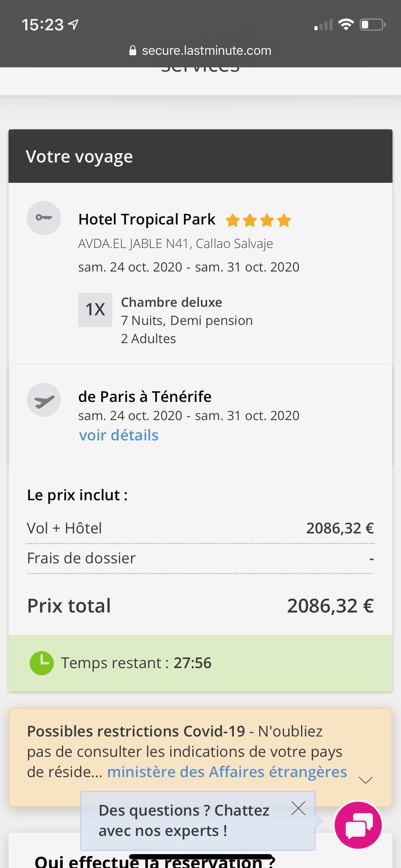Image resolution: width=401 pixels, height=868 pixels.
Task: Dismiss the chat experts popup
Action: click(x=298, y=808)
